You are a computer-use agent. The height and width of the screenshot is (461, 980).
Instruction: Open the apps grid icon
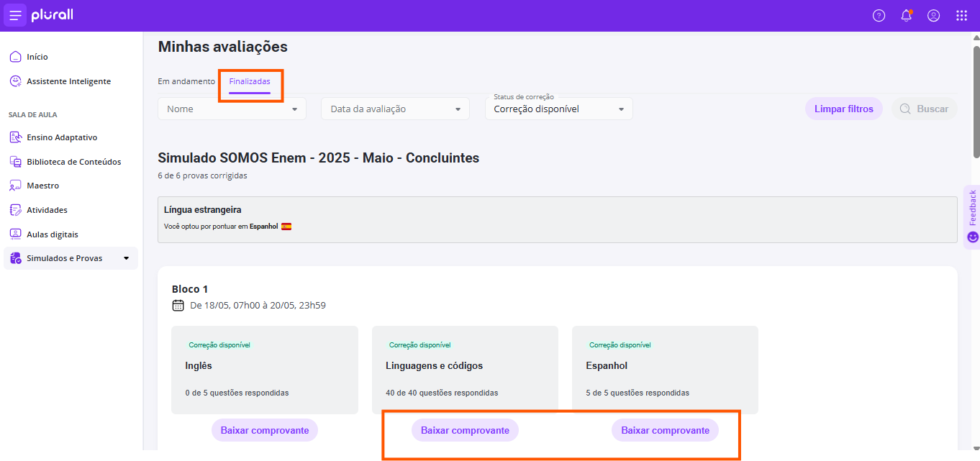(x=961, y=16)
